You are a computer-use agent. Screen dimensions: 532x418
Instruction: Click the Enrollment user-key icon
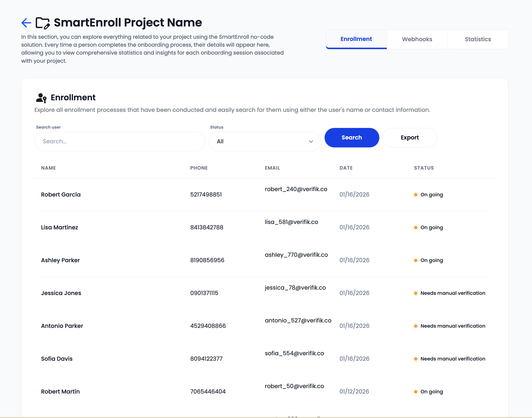(41, 98)
